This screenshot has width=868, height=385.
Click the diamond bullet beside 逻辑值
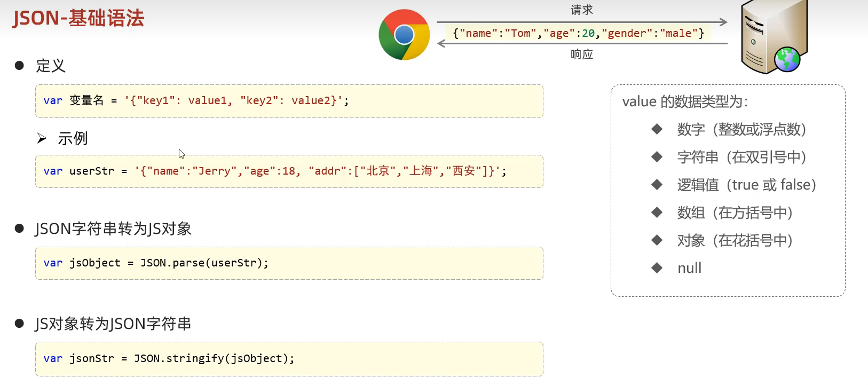(x=657, y=184)
